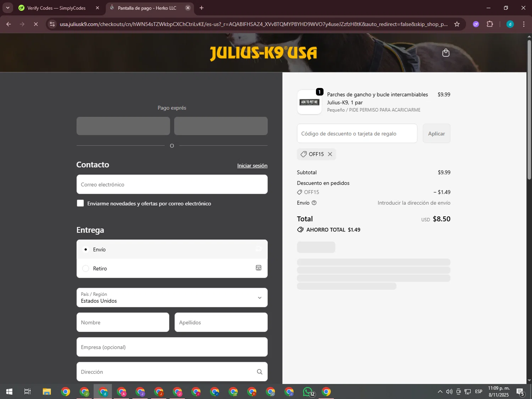Image resolution: width=532 pixels, height=399 pixels.
Task: Open the Chrome profile avatar
Action: click(x=510, y=24)
